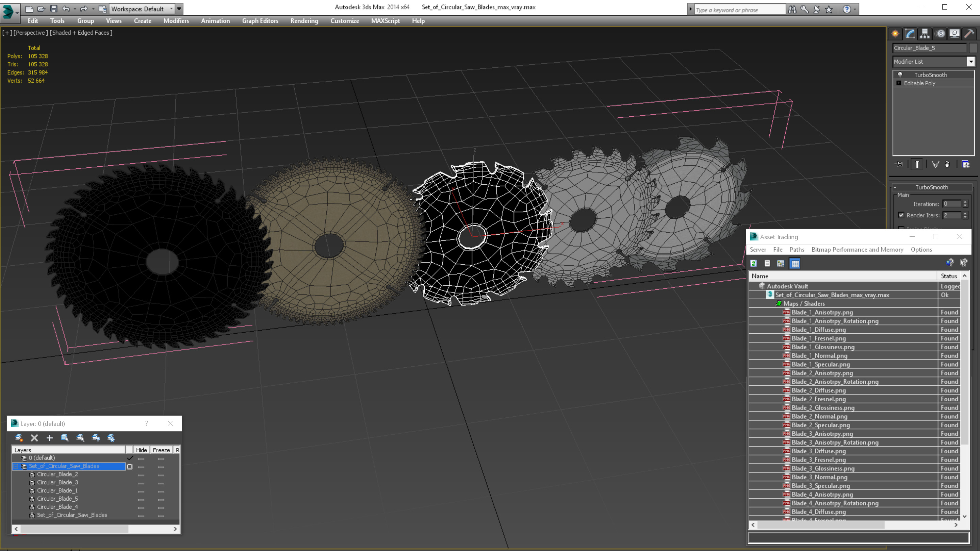
Task: Open the Hierarchy command panel tab
Action: pyautogui.click(x=925, y=34)
